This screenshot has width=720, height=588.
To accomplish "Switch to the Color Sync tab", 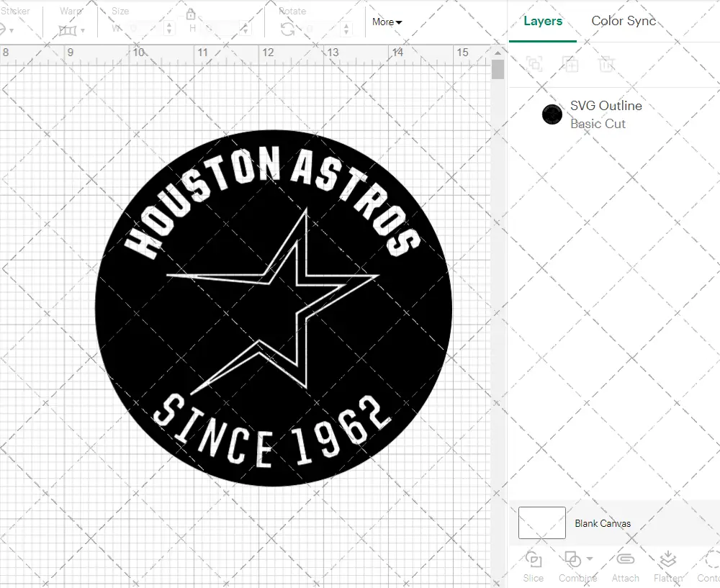I will pyautogui.click(x=624, y=21).
